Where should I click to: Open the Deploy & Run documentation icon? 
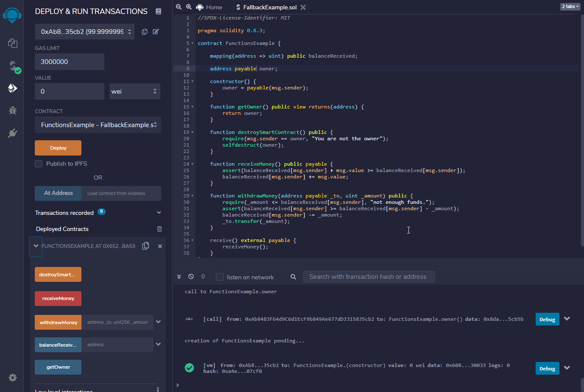(158, 11)
